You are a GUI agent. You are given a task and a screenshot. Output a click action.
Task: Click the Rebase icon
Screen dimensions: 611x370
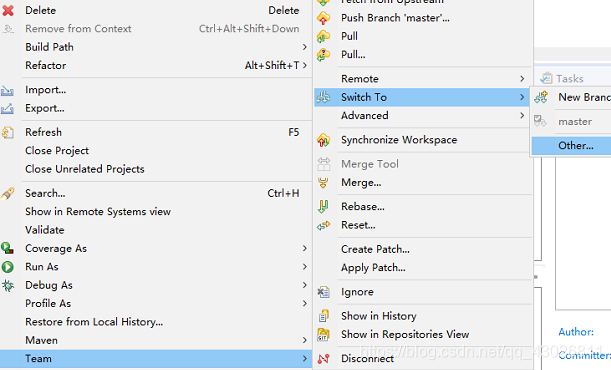click(323, 206)
